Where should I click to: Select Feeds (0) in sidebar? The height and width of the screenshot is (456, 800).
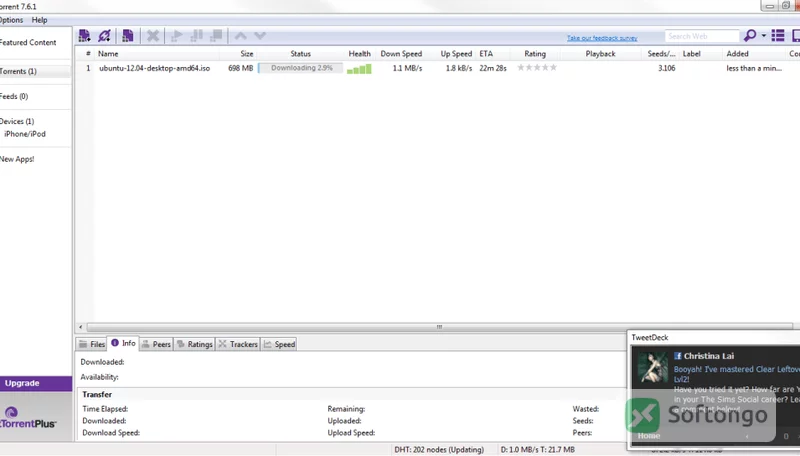(x=14, y=96)
